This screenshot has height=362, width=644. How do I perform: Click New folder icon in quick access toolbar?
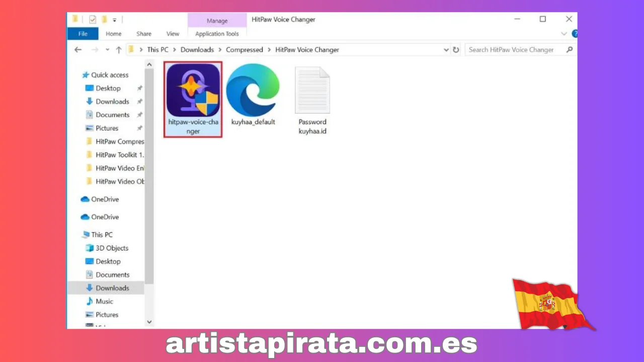105,20
